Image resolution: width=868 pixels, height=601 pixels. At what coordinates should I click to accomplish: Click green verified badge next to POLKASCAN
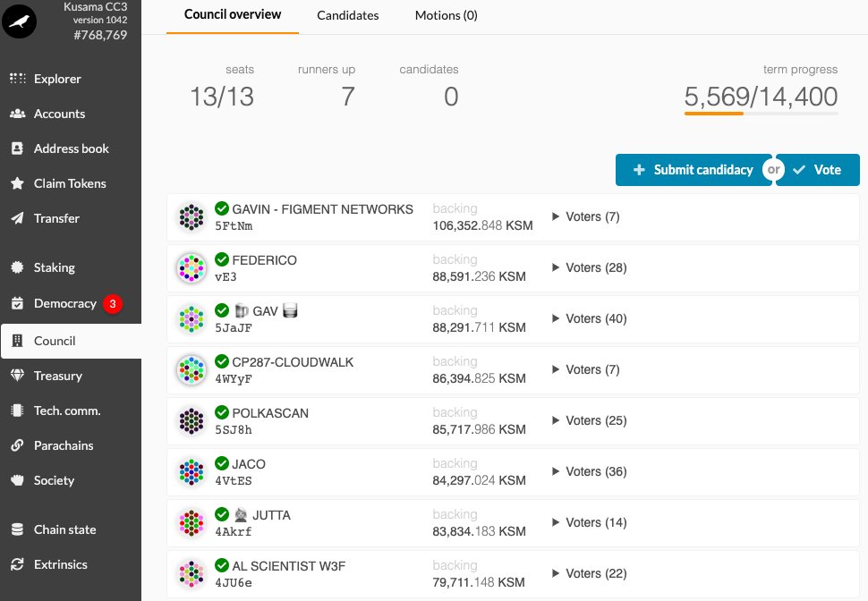222,412
